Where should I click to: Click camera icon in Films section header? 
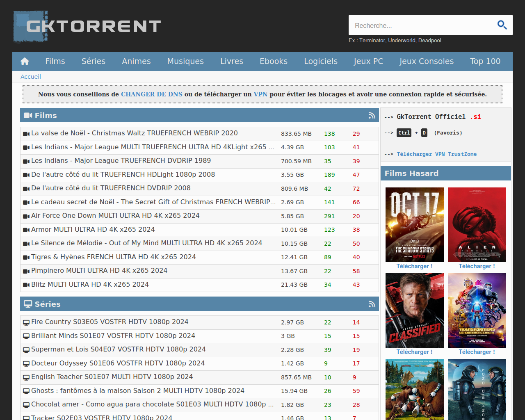click(x=28, y=116)
